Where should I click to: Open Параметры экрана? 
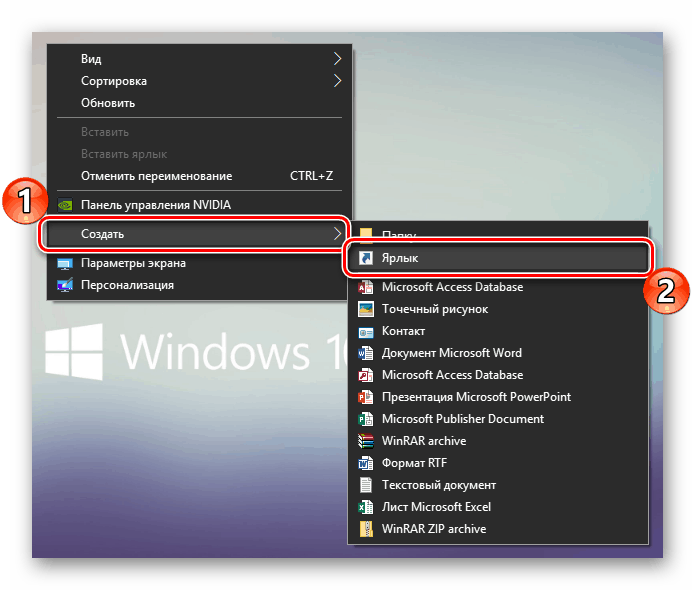pyautogui.click(x=197, y=263)
